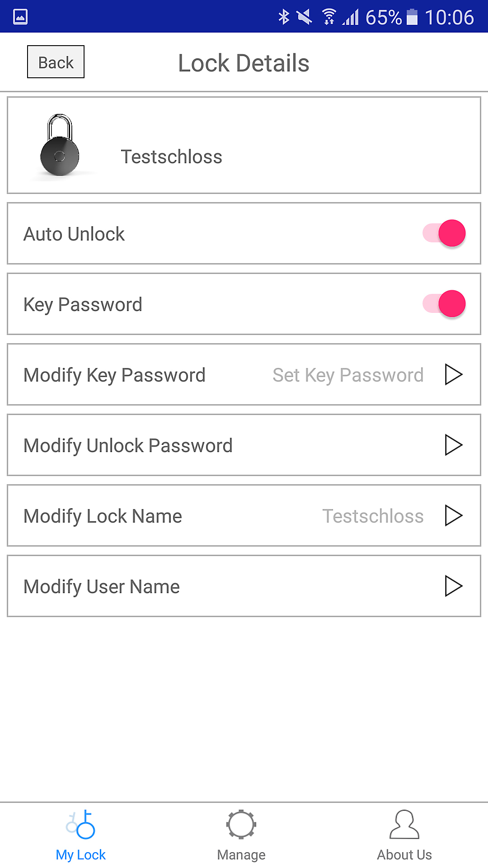This screenshot has height=868, width=488.
Task: Tap the Manage gear icon
Action: (241, 825)
